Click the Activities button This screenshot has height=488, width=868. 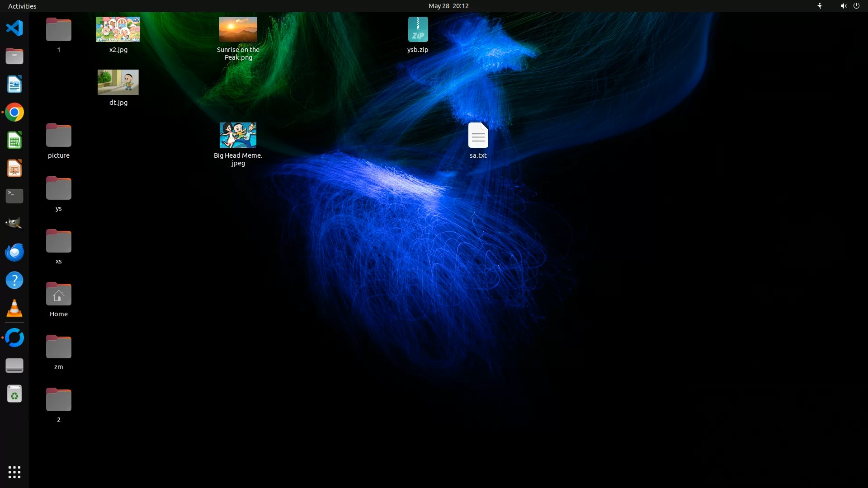pyautogui.click(x=22, y=6)
